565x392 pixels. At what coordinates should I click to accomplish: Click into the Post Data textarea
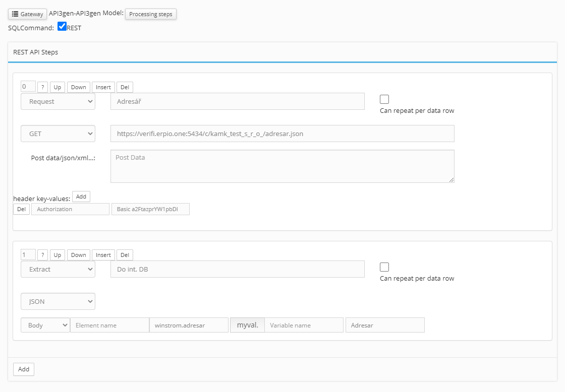pos(282,166)
